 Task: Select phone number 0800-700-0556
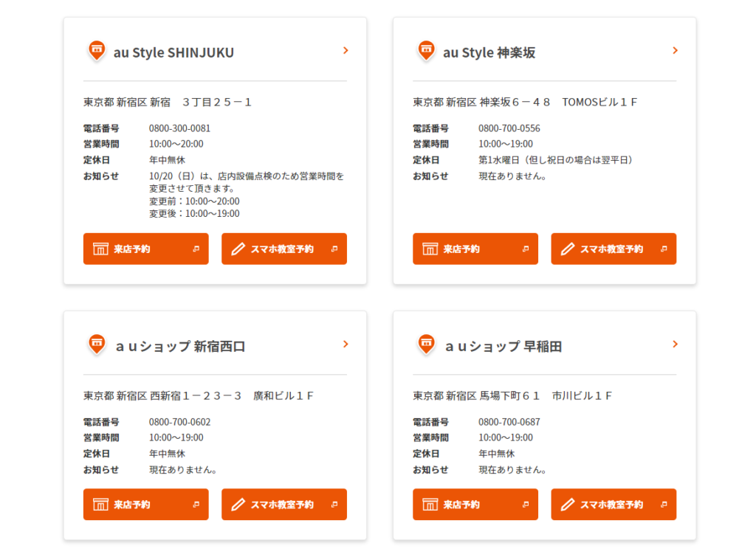509,128
